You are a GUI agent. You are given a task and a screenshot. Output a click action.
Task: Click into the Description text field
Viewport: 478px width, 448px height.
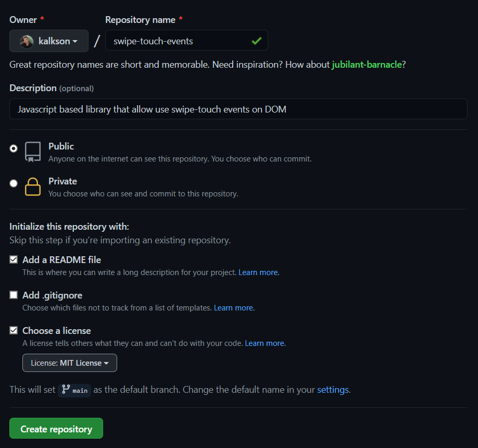(238, 109)
